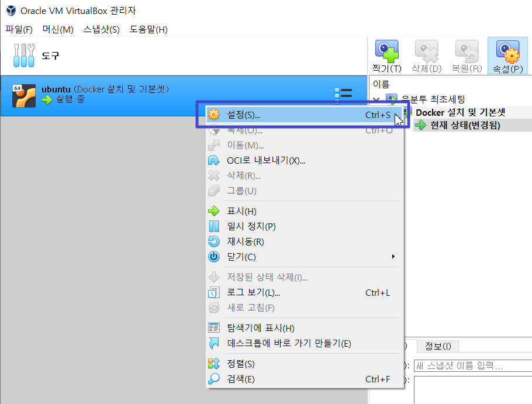The image size is (532, 404).
Task: Click the ubuntu VM icon
Action: pyautogui.click(x=24, y=96)
